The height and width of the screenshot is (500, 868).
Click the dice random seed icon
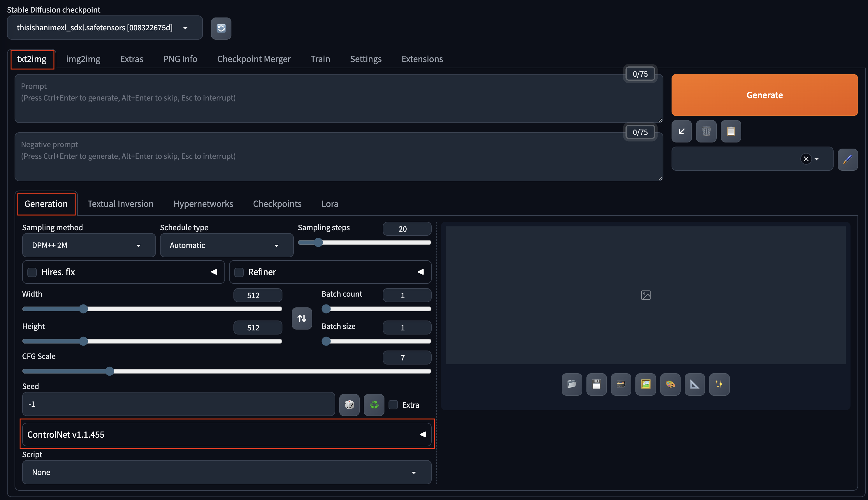coord(349,405)
